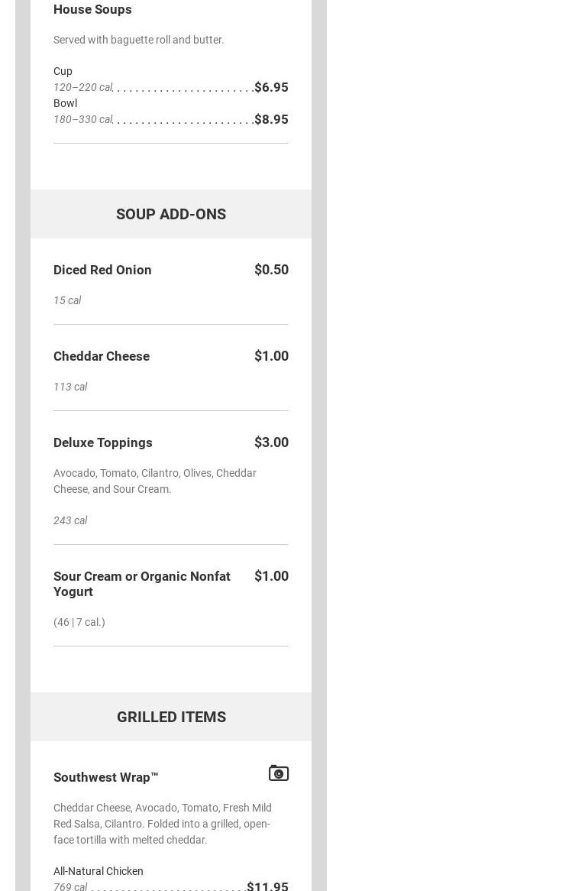
Task: Select the Diced Red Onion add-on
Action: tap(102, 270)
